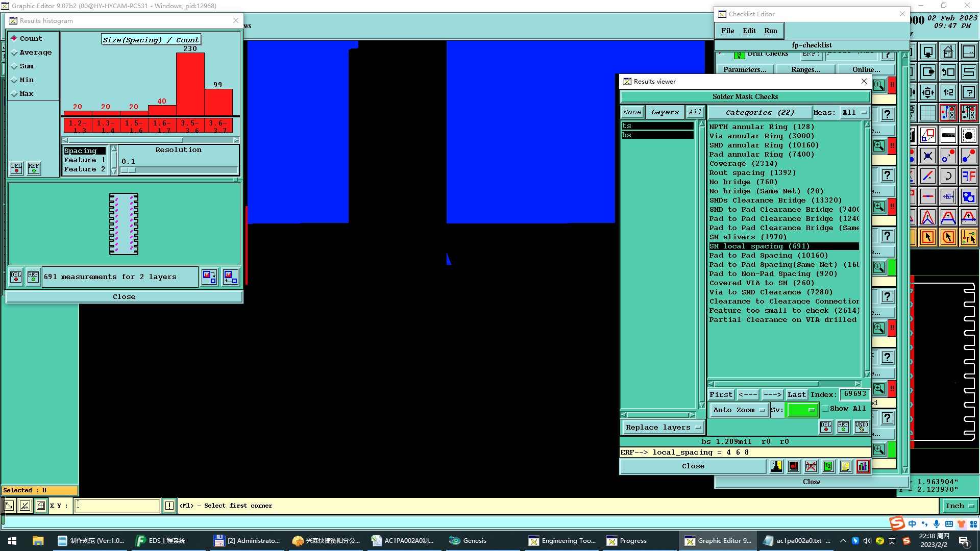Screen dimensions: 980x551
Task: Click the UNDO icon in Results viewer
Action: (862, 427)
